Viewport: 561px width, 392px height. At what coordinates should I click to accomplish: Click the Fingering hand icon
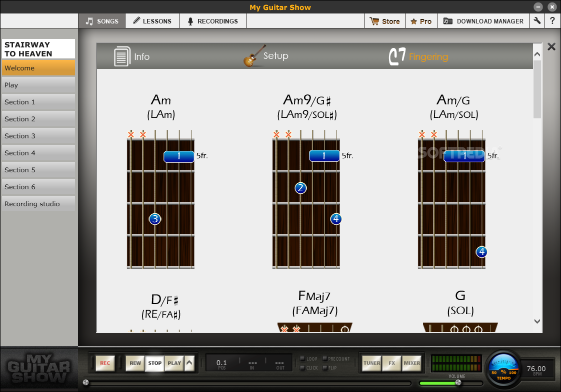pos(397,56)
